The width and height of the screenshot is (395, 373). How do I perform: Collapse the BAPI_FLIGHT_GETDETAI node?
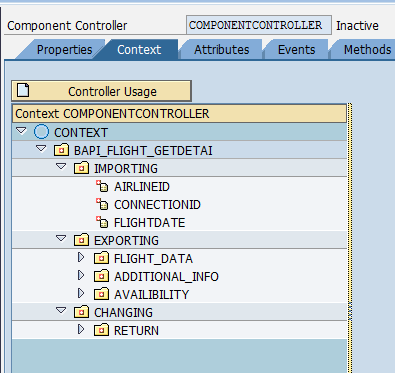point(41,149)
